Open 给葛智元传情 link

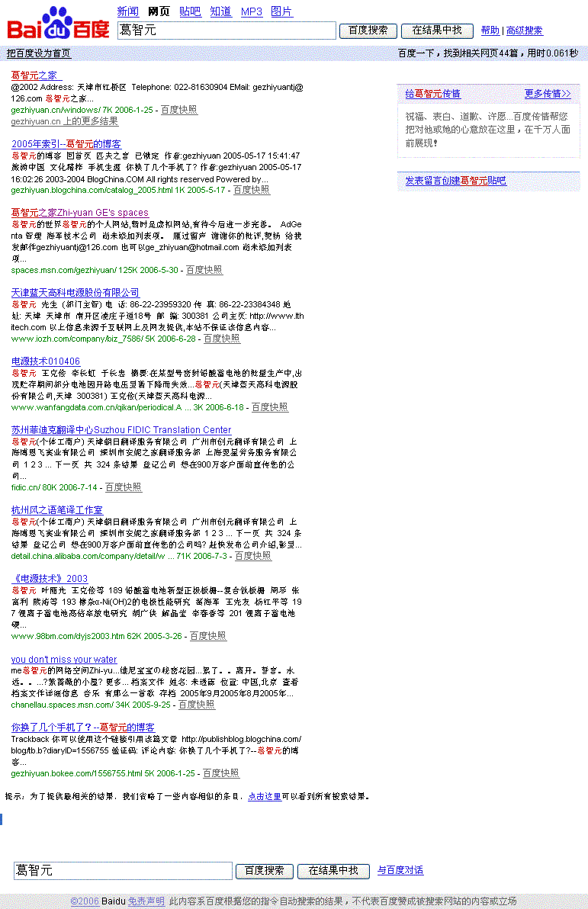click(x=432, y=94)
